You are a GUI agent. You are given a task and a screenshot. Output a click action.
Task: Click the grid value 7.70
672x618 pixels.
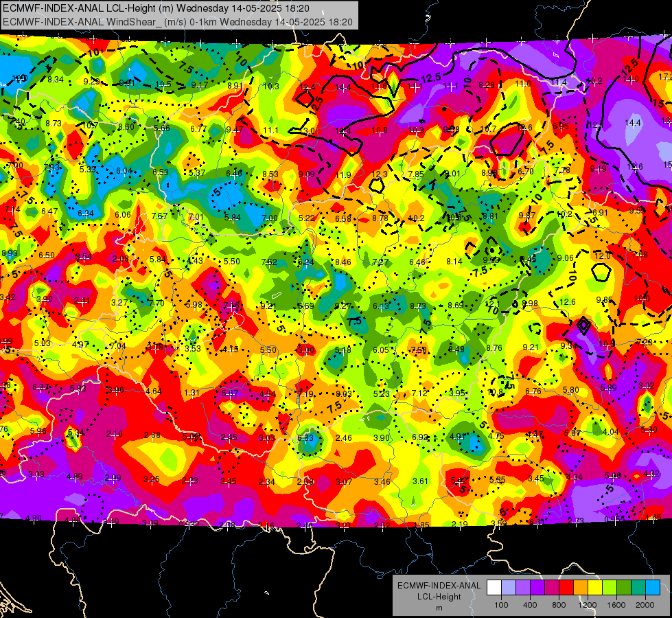(157, 303)
